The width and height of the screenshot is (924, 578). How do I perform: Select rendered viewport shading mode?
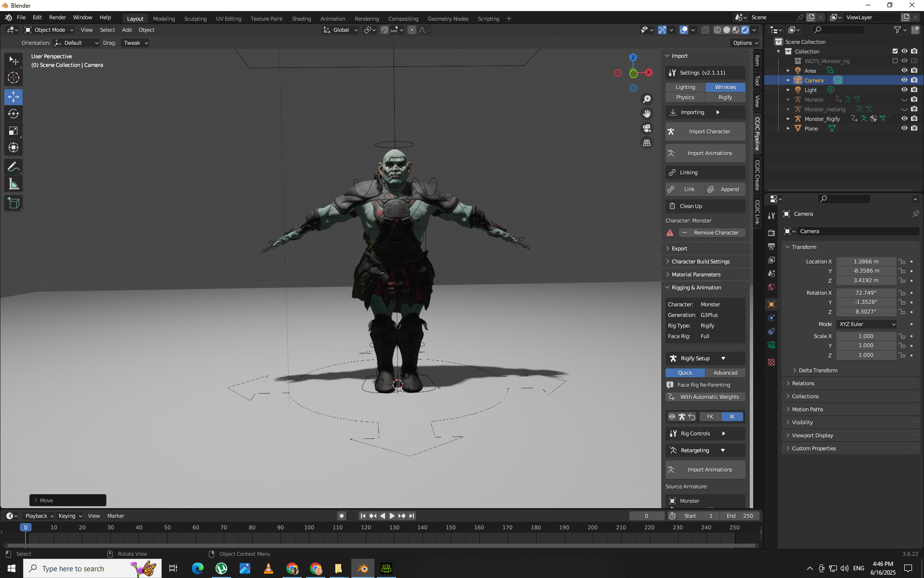pyautogui.click(x=745, y=30)
